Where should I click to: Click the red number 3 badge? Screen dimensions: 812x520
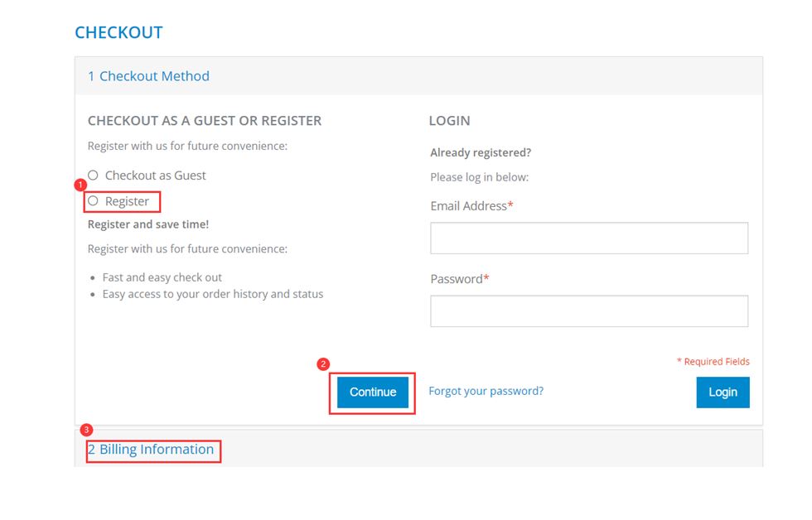pos(86,430)
